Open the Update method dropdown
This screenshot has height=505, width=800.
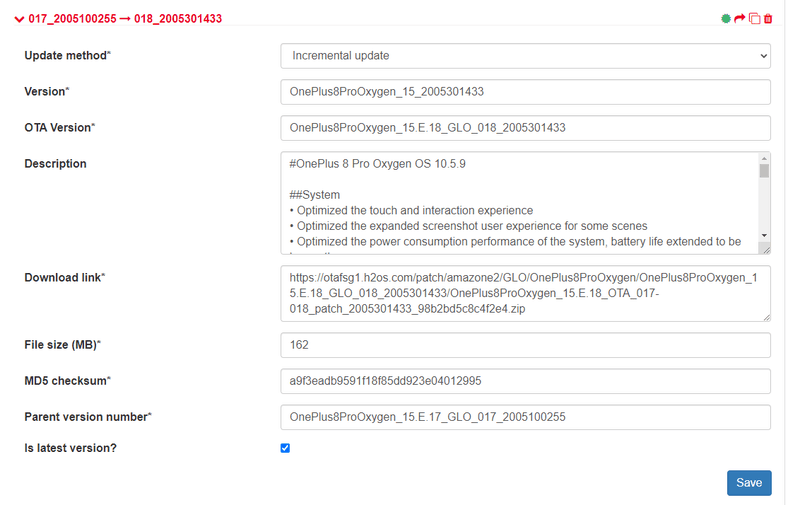525,56
